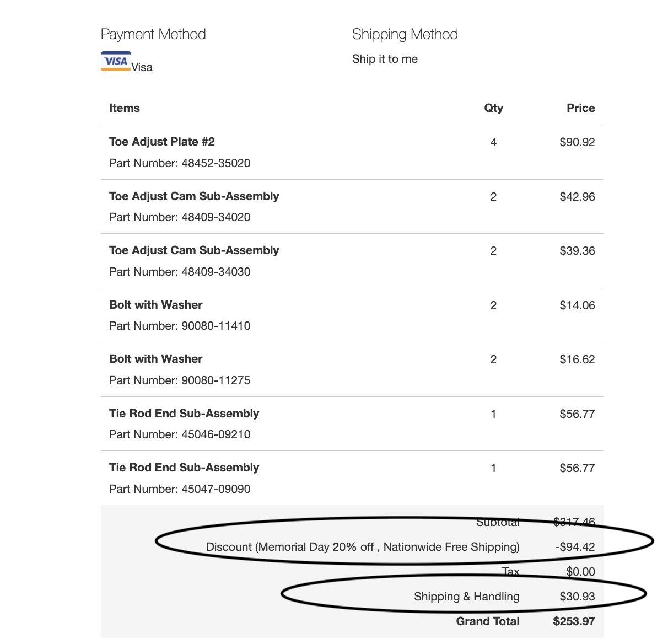This screenshot has width=668, height=644.
Task: Click Part Number 45047-09090 text
Action: pyautogui.click(x=180, y=489)
